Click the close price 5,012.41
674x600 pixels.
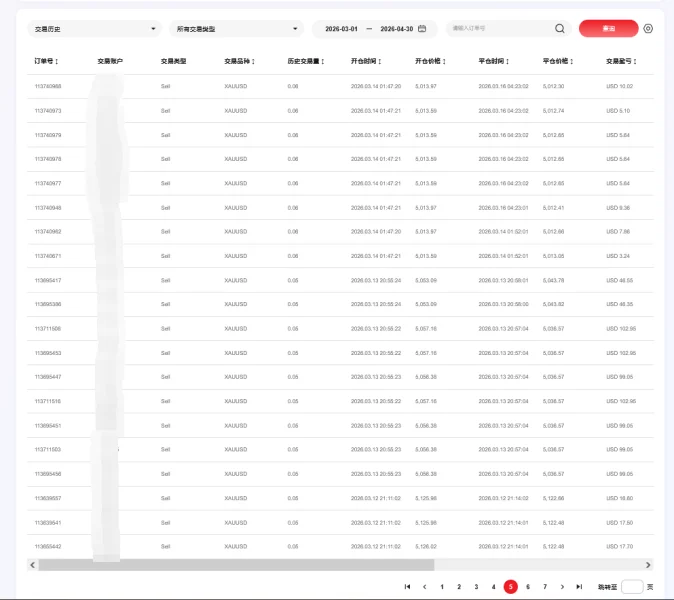(553, 208)
